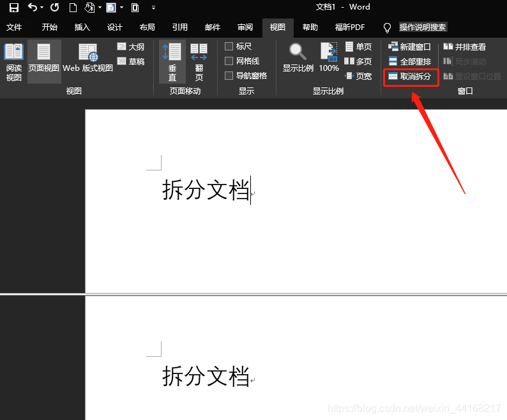This screenshot has height=420, width=507.
Task: Switch to the 审阅 tab
Action: (x=245, y=27)
